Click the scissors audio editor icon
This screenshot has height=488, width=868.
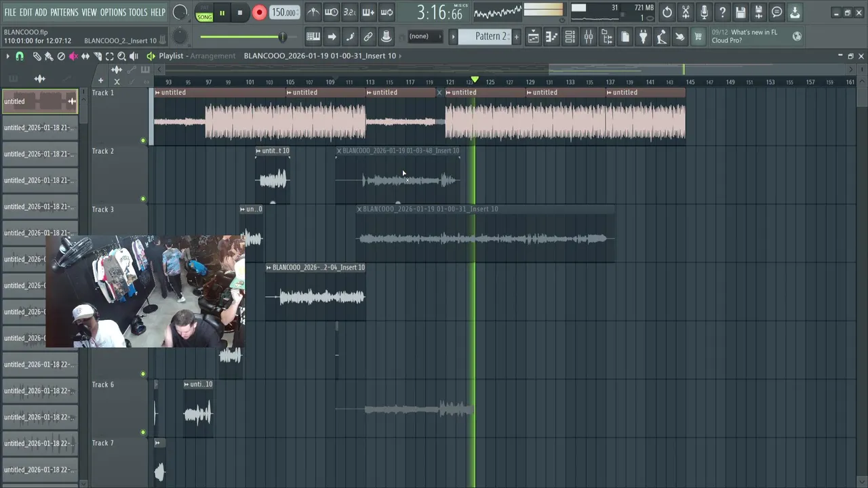[686, 12]
